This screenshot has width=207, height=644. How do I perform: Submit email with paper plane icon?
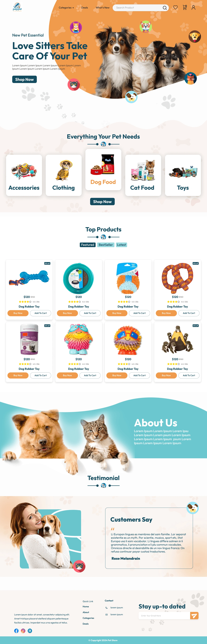[x=194, y=616]
